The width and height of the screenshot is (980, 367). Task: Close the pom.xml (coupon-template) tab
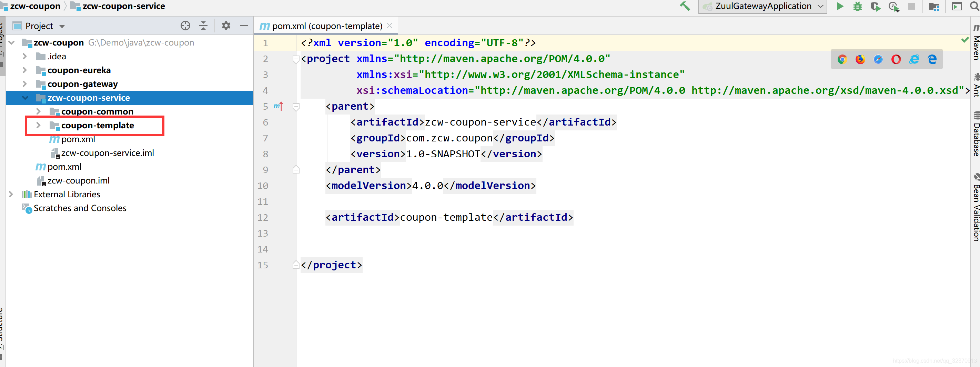click(x=390, y=26)
